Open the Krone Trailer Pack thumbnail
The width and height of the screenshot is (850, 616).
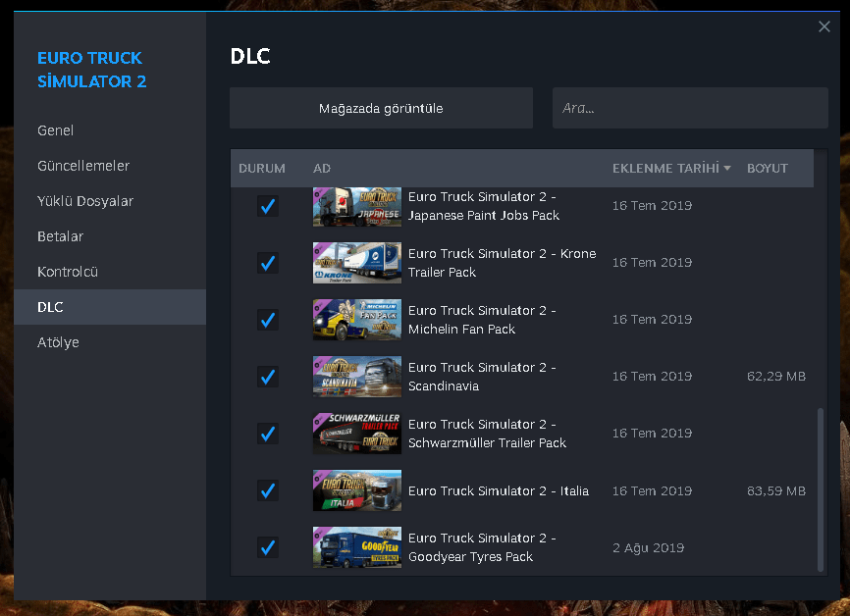click(x=357, y=263)
